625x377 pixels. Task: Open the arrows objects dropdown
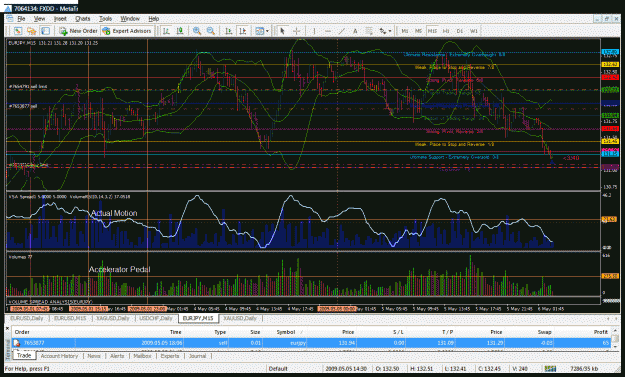tap(385, 31)
